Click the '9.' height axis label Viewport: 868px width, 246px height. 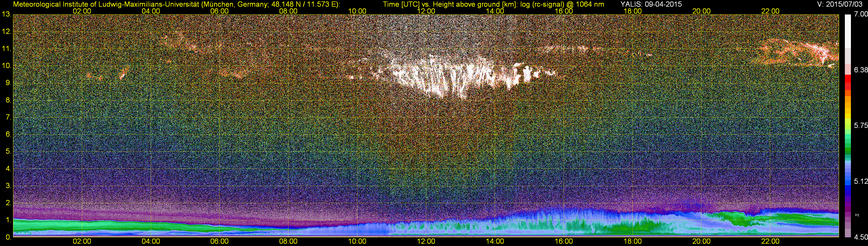[x=8, y=83]
